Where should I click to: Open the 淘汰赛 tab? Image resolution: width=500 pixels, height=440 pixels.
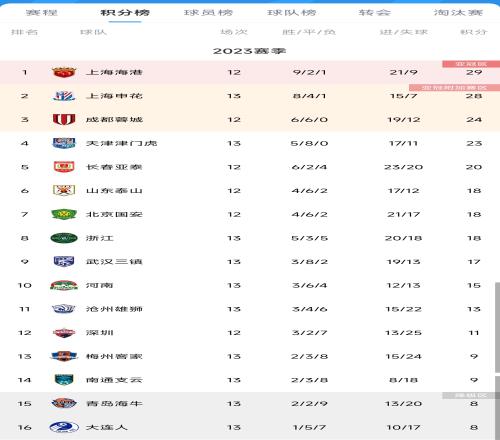click(x=458, y=13)
